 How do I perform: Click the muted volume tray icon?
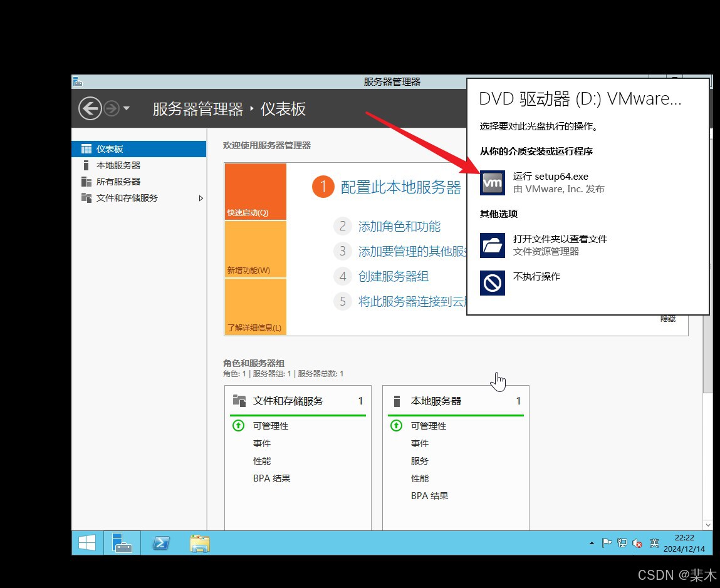[x=637, y=544]
